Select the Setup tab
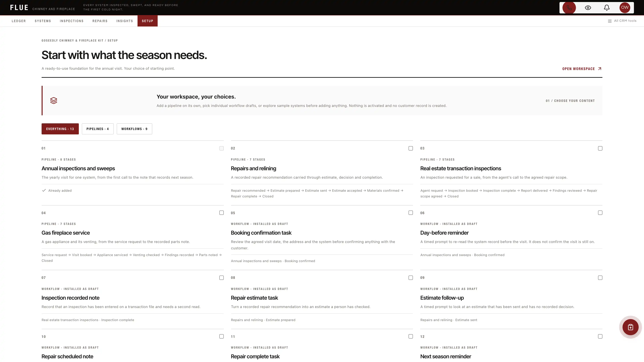This screenshot has height=362, width=644. [x=148, y=21]
